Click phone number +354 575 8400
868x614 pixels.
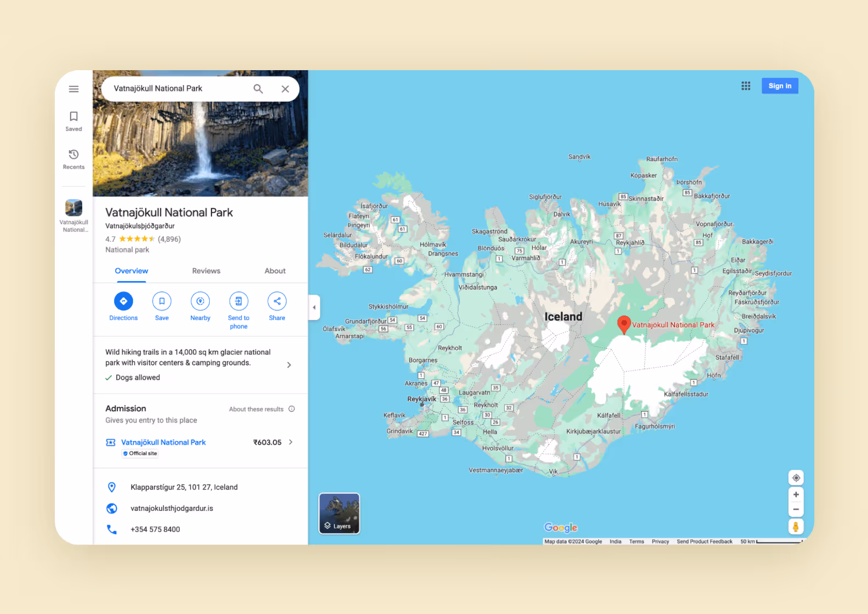point(155,530)
